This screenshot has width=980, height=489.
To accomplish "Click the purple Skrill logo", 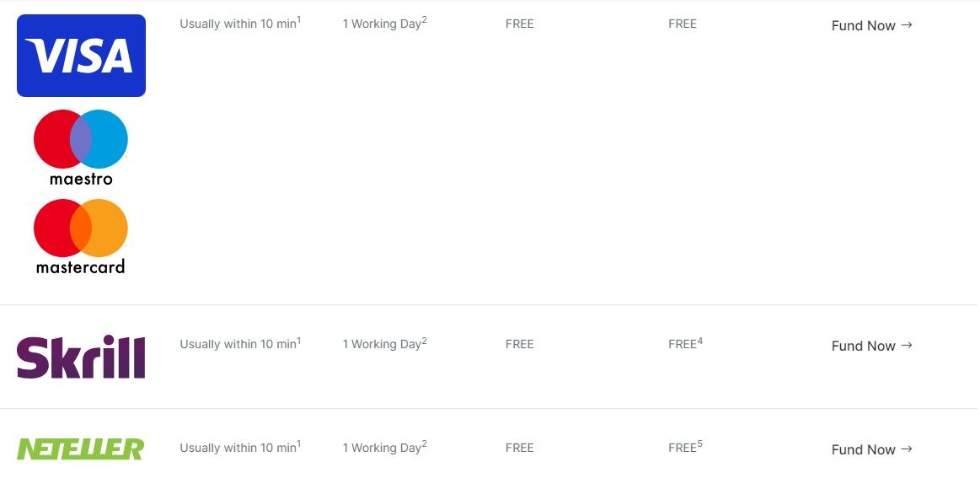I will (x=81, y=357).
